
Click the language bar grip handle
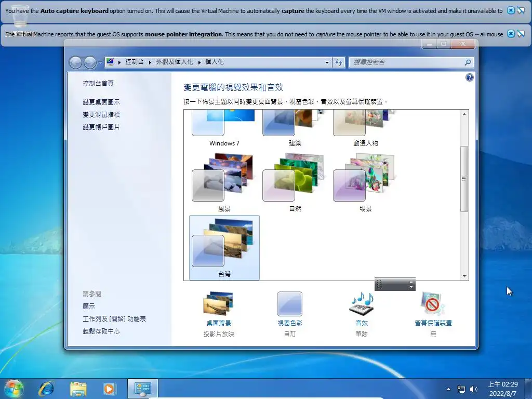379,284
